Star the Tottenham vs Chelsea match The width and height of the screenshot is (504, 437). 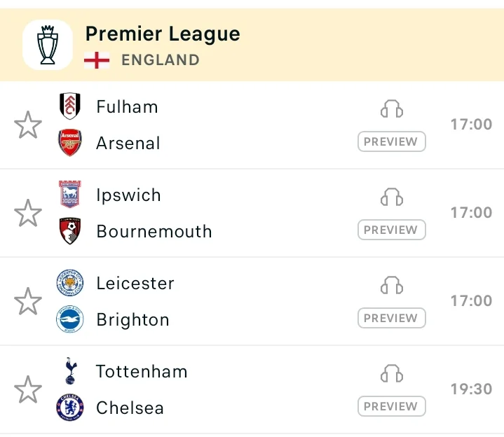pyautogui.click(x=28, y=389)
